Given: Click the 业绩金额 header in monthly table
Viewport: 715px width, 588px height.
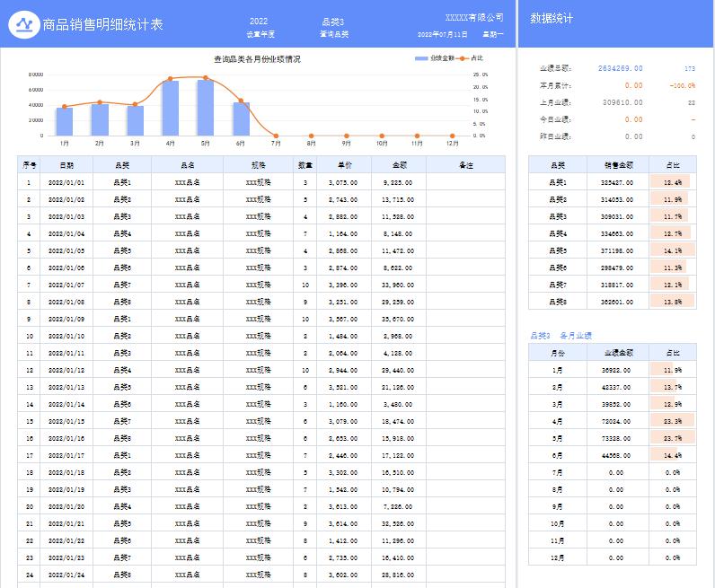Looking at the screenshot, I should [x=618, y=353].
